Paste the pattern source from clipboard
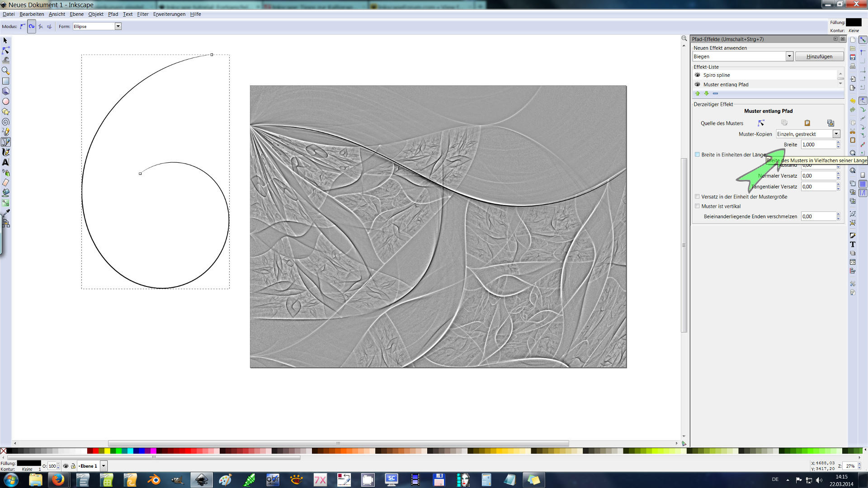The width and height of the screenshot is (868, 488). tap(807, 122)
